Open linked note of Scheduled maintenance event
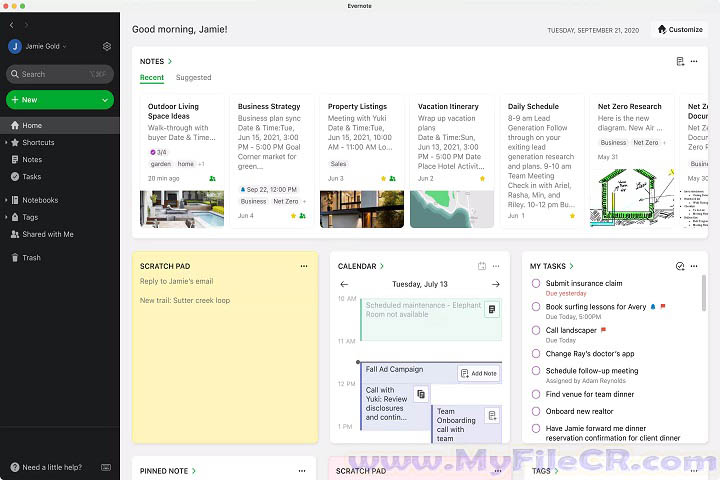Screen dimensions: 720x480 click(492, 310)
